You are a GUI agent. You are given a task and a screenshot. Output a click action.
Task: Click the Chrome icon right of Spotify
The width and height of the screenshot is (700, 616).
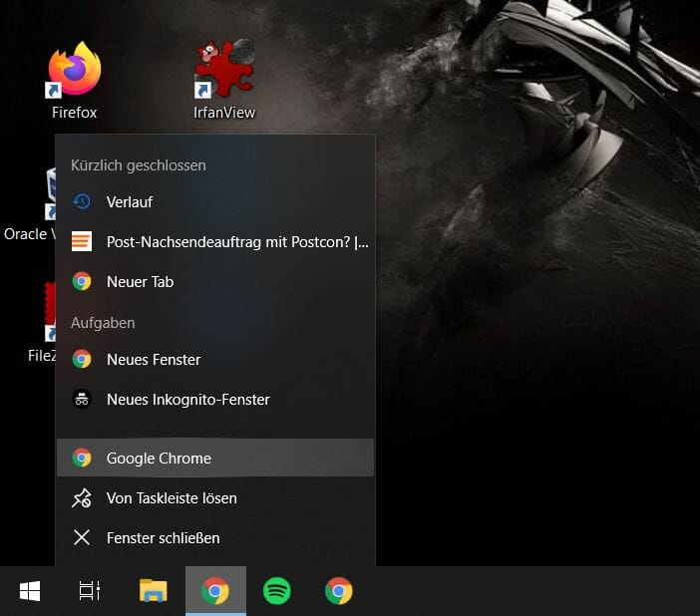pos(339,591)
